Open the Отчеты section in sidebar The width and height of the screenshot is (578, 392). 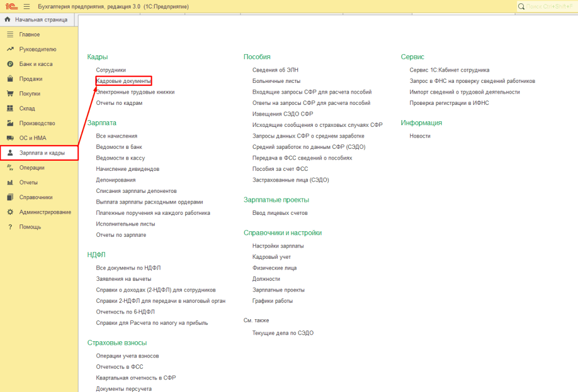tap(28, 182)
